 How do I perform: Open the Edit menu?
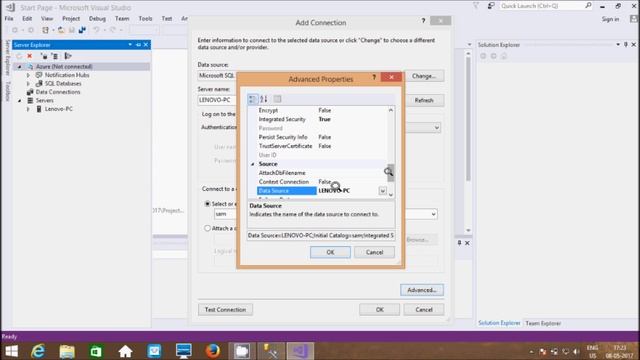tap(27, 18)
